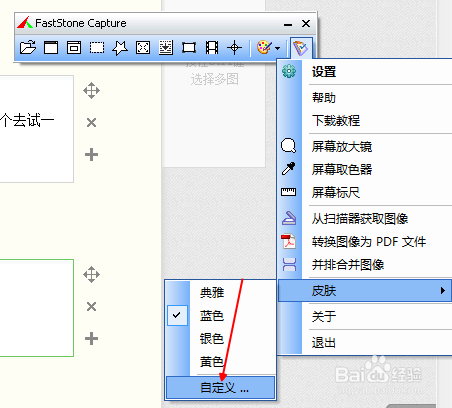Select Capture Full Screen tool
This screenshot has height=408, width=452.
pyautogui.click(x=143, y=48)
